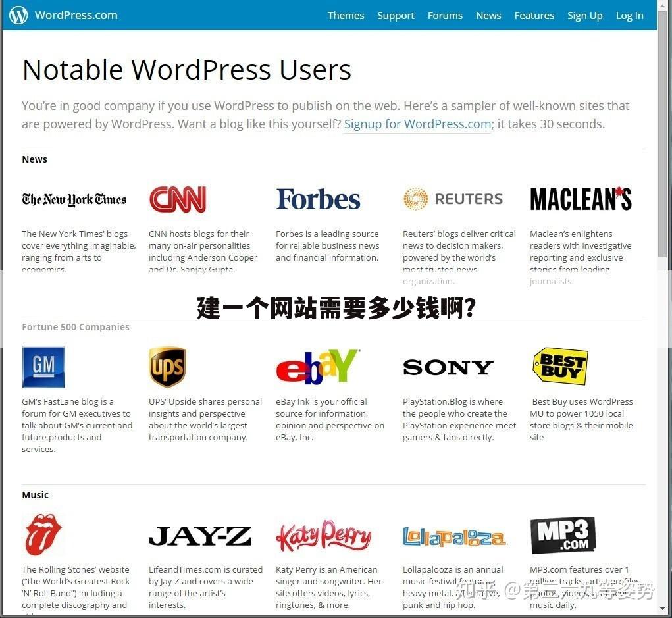
Task: Click the New York Times blogs description
Action: point(79,251)
